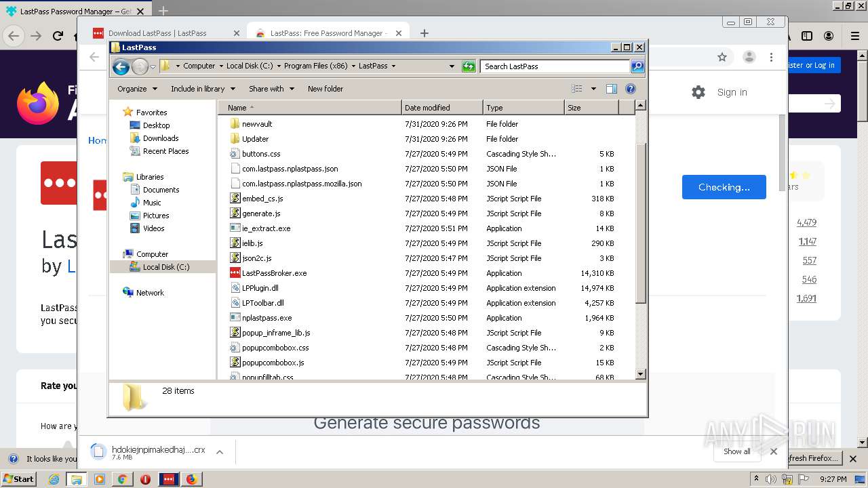The width and height of the screenshot is (868, 488).
Task: Show hidden system tray icons
Action: pos(757,479)
